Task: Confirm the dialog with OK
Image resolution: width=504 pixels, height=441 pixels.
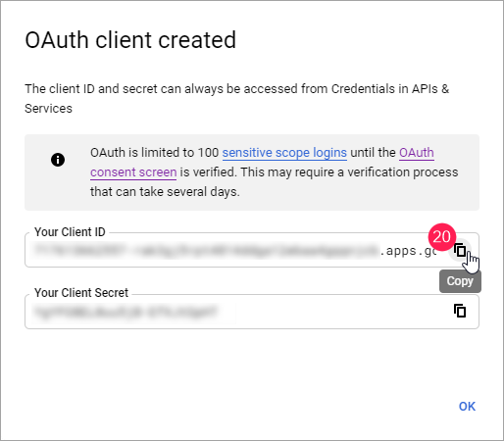Action: (x=467, y=407)
